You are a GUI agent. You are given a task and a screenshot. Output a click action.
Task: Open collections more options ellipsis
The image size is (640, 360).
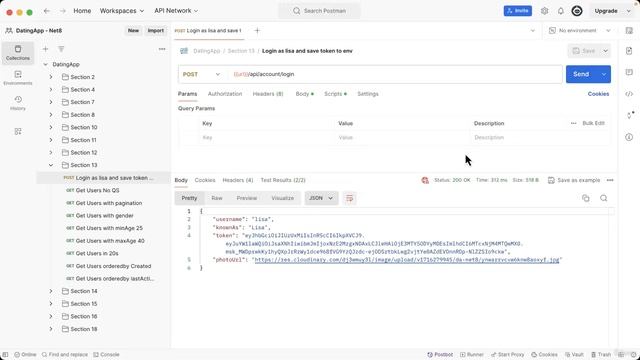click(162, 49)
